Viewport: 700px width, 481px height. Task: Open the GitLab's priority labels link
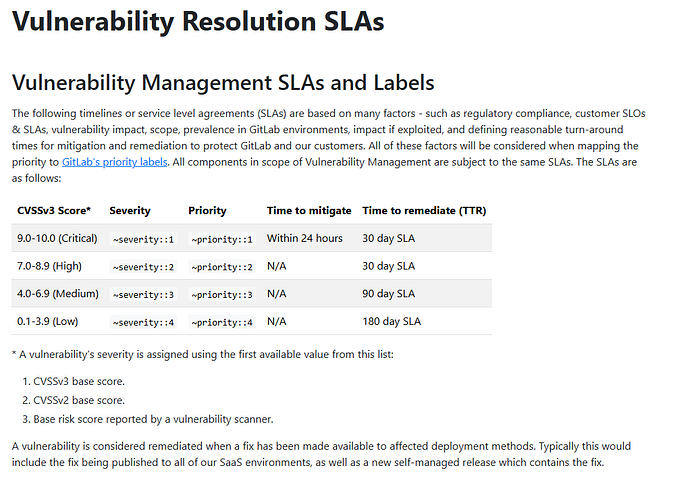pos(115,162)
